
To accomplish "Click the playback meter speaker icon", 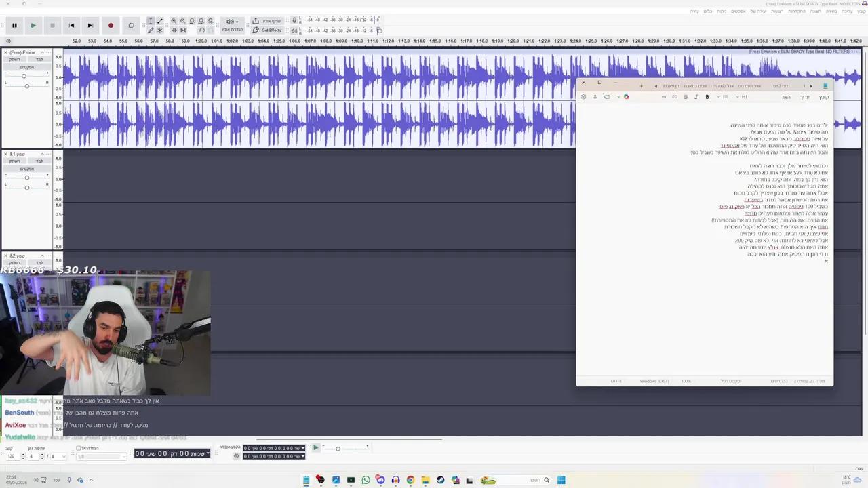I will [x=294, y=31].
